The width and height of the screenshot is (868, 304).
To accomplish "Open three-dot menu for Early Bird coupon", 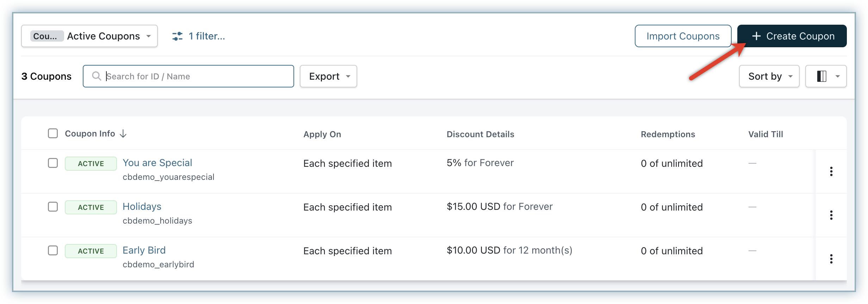I will (831, 259).
